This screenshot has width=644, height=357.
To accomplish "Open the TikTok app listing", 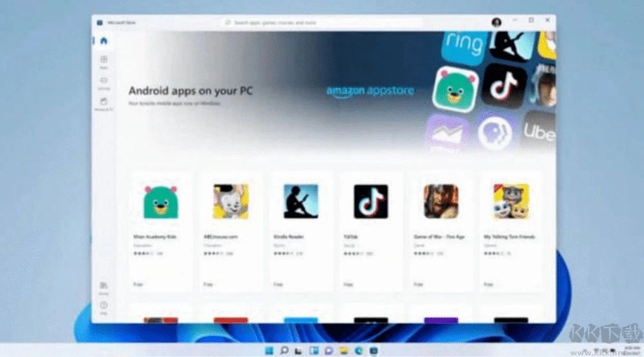I will tap(371, 201).
